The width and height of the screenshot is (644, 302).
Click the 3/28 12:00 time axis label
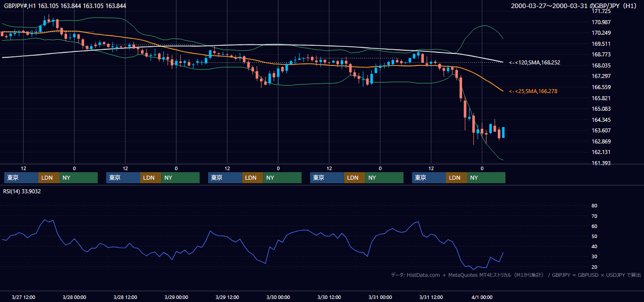(x=125, y=297)
